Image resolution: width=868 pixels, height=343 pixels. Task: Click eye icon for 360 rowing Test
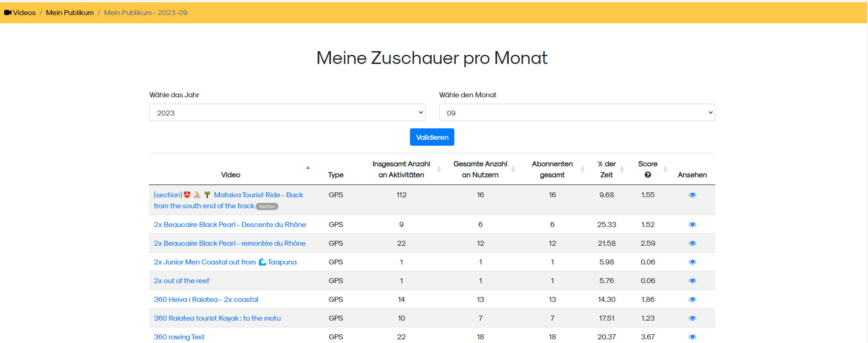692,337
